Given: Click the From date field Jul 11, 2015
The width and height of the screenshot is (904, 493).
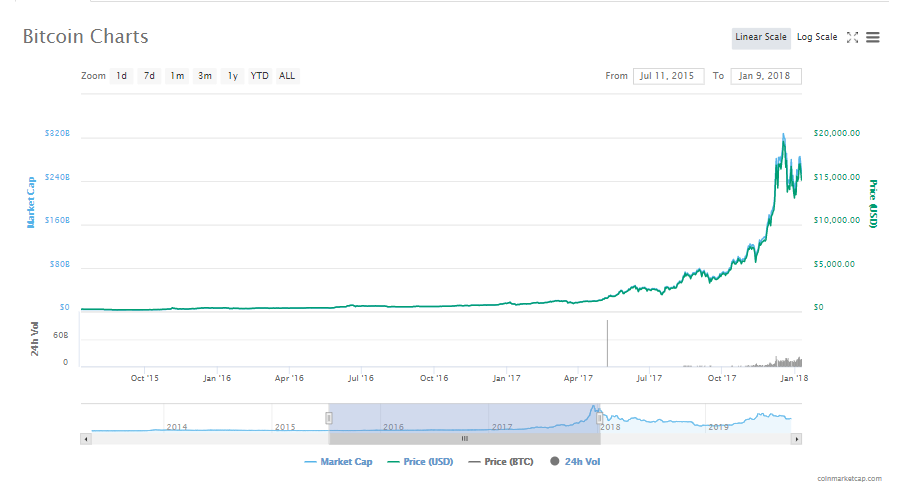Looking at the screenshot, I should [x=668, y=76].
